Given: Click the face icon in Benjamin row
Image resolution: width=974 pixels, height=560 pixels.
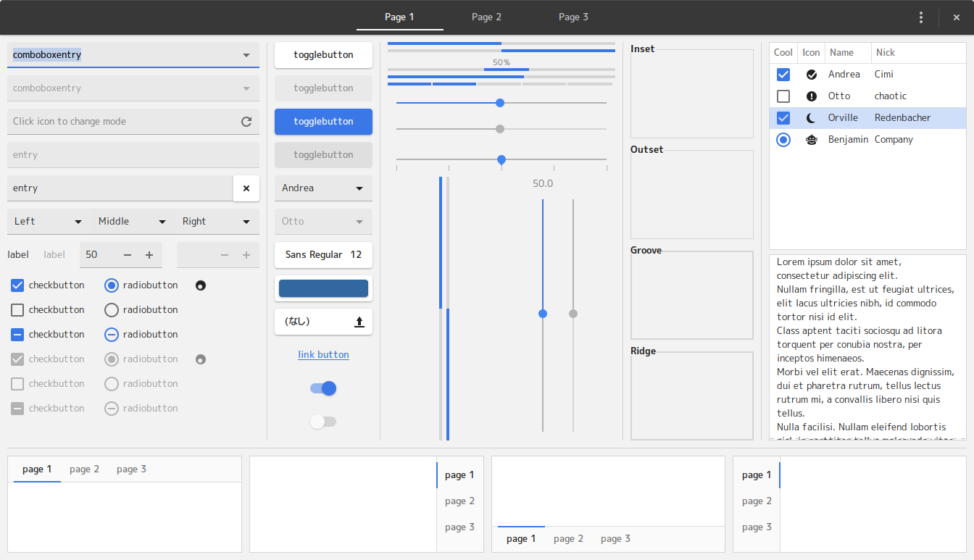Looking at the screenshot, I should point(812,140).
